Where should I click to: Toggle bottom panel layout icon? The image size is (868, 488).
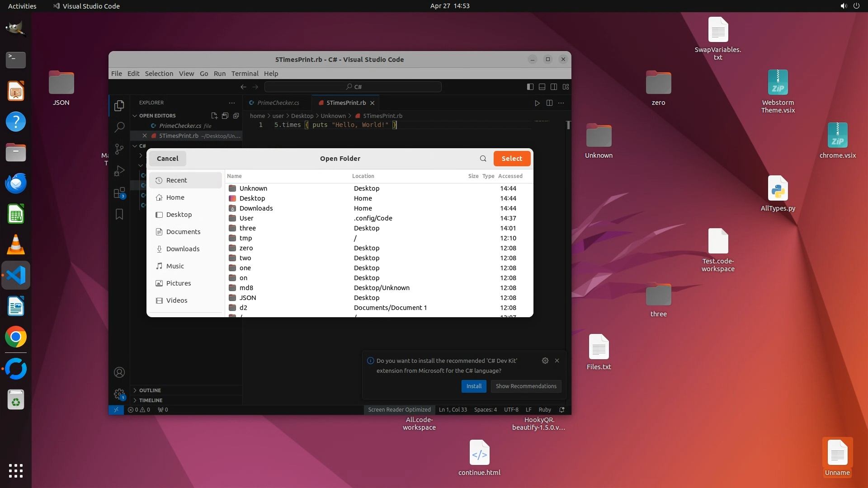coord(542,87)
